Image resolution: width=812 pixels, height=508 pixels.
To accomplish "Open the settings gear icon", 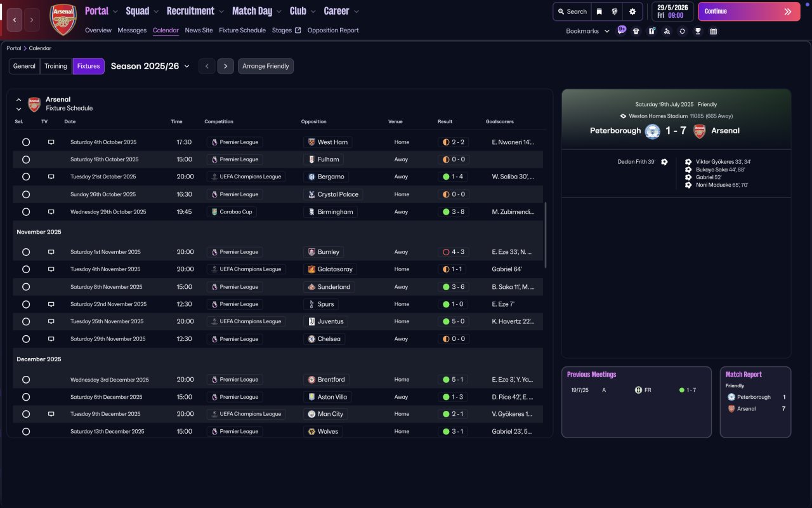I will click(x=632, y=11).
